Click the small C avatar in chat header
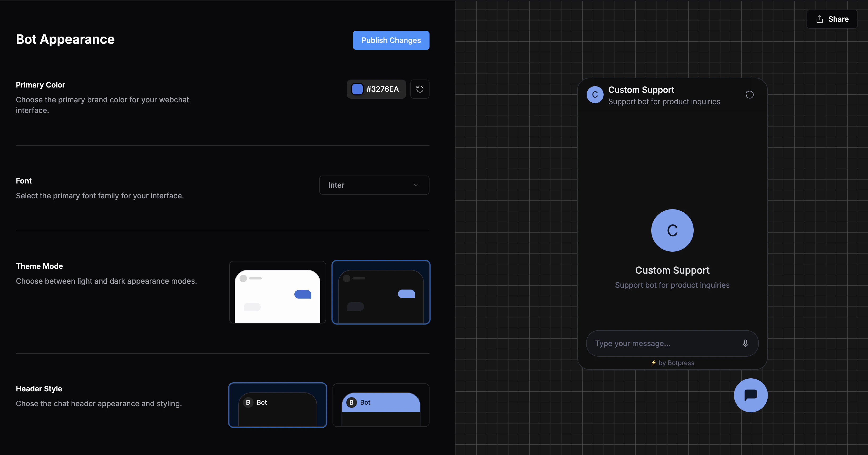Viewport: 868px width, 455px height. point(595,95)
